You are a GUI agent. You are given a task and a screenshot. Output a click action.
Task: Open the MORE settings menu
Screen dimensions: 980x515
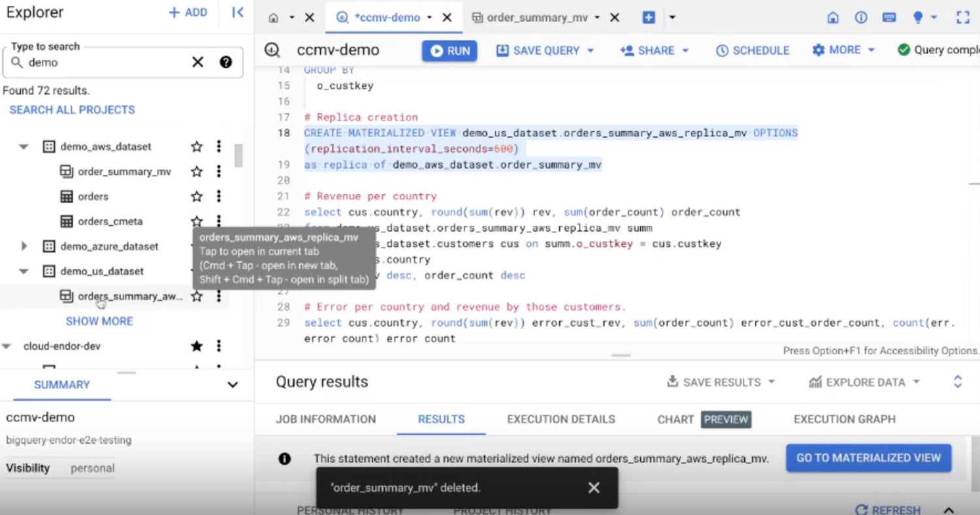[843, 50]
